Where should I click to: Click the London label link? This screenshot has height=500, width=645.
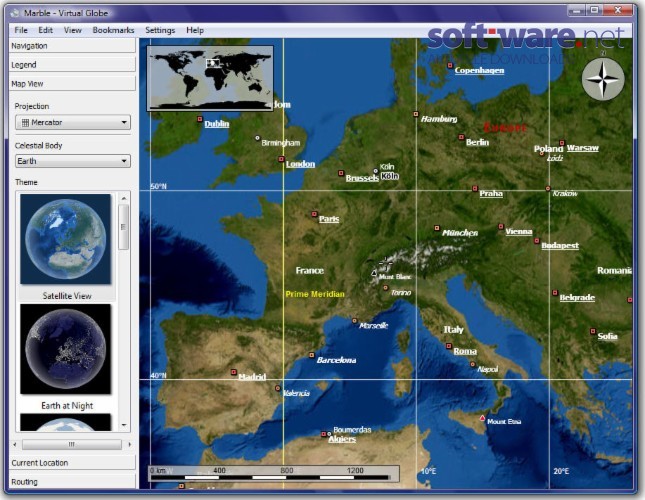point(300,164)
